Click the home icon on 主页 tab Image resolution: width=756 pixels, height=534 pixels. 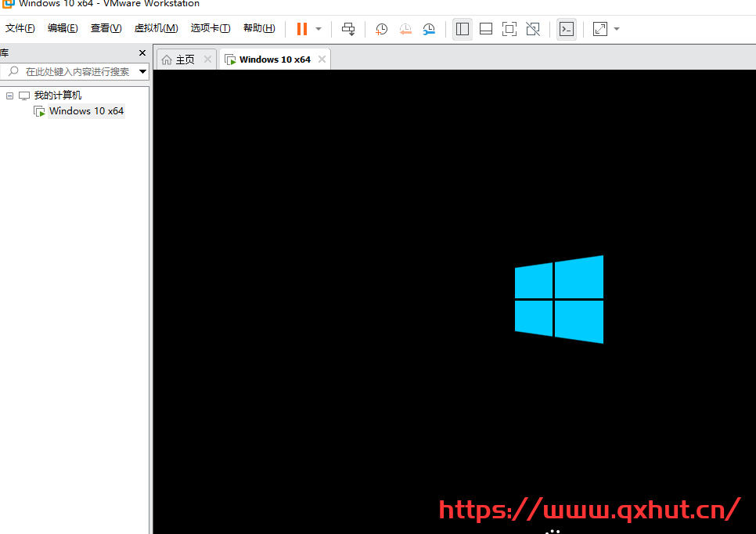[167, 60]
